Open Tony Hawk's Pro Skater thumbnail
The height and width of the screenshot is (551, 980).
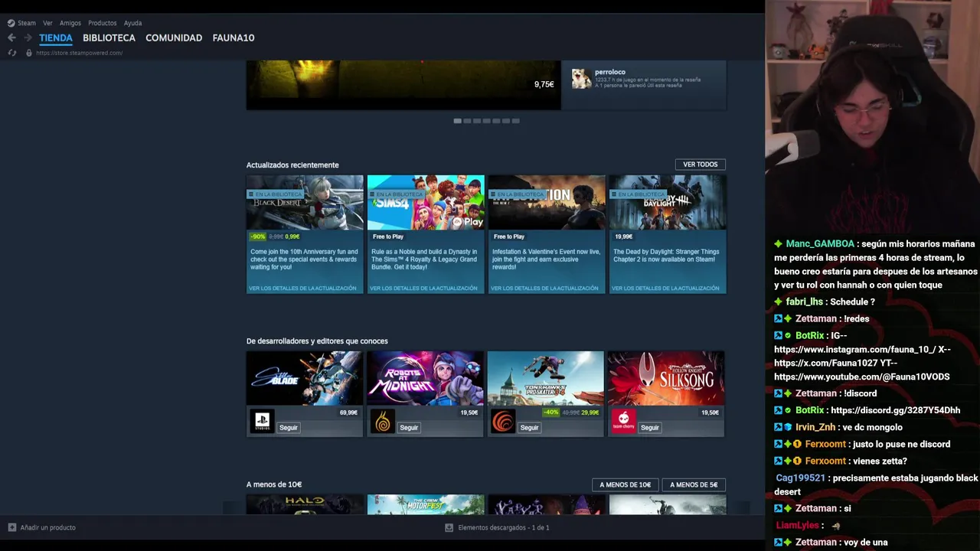(546, 378)
